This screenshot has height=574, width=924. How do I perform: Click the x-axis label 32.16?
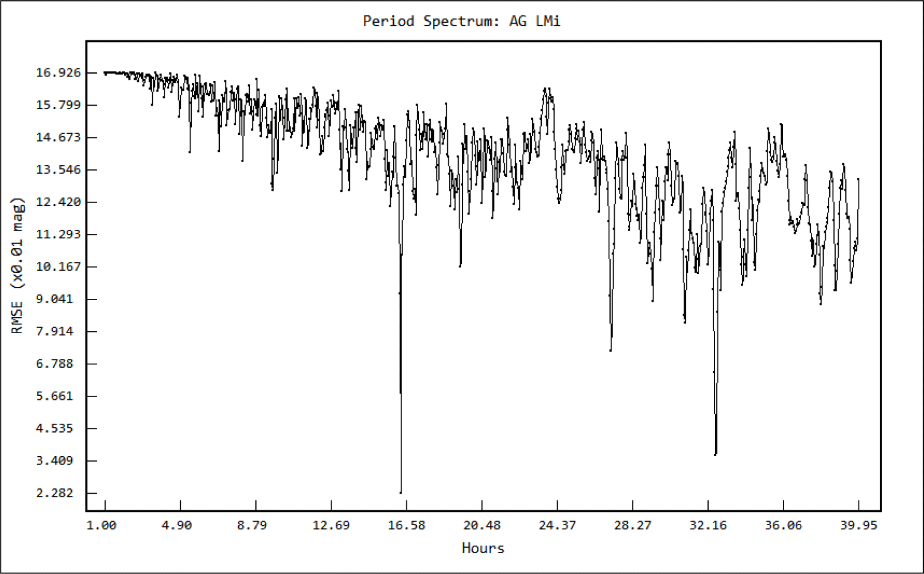(x=708, y=525)
